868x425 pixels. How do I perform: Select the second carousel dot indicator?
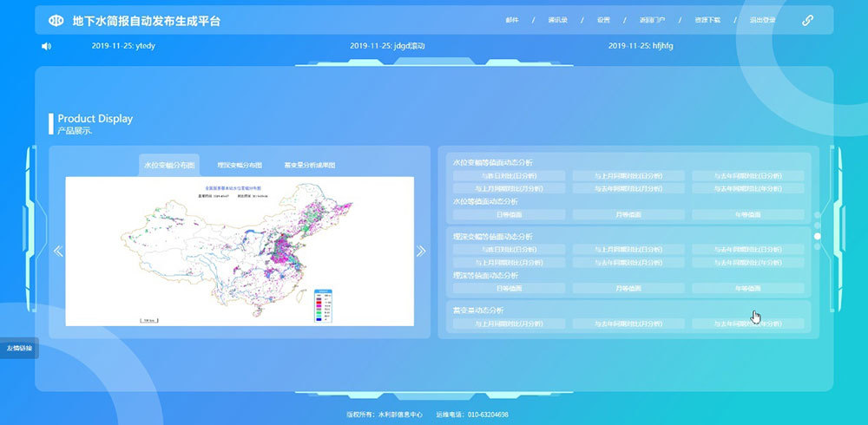[817, 226]
